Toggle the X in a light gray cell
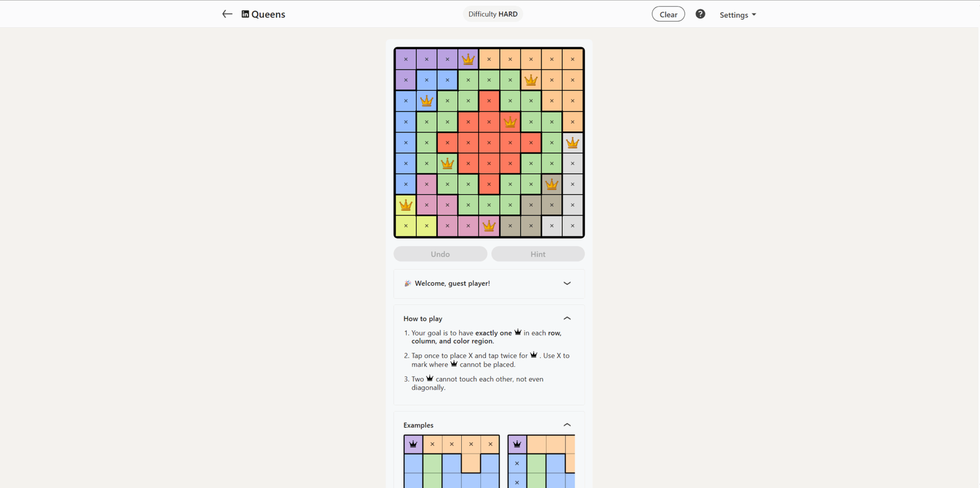 tap(573, 163)
